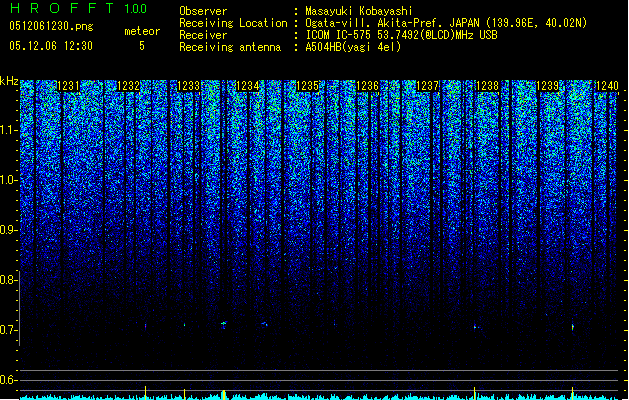Screen dimensions: 629x400
Task: Click the 'Receiving antenna' label
Action: pos(230,47)
